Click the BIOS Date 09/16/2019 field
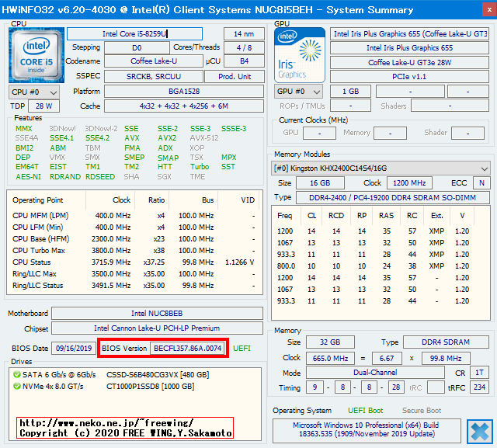Viewport: 497px width, 448px height. [74, 349]
